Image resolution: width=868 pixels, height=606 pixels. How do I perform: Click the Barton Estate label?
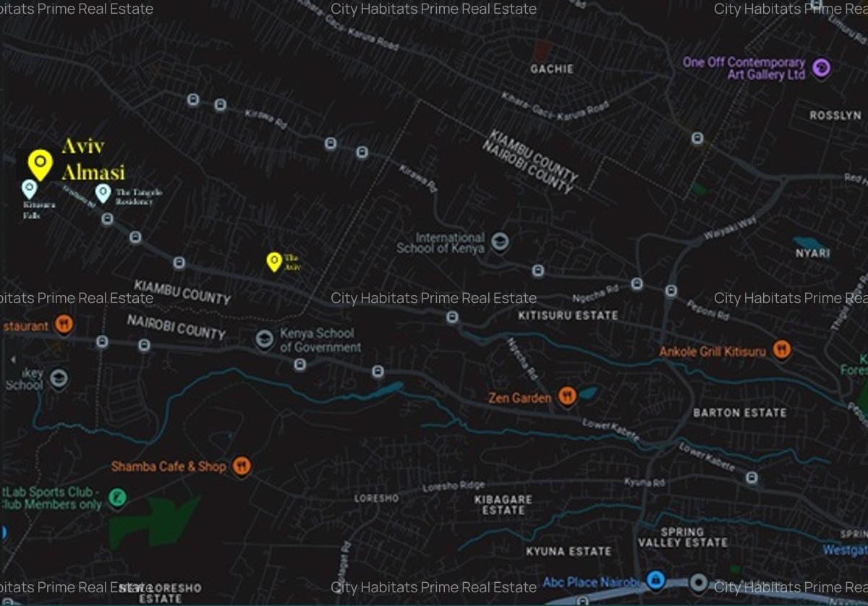[x=739, y=412]
